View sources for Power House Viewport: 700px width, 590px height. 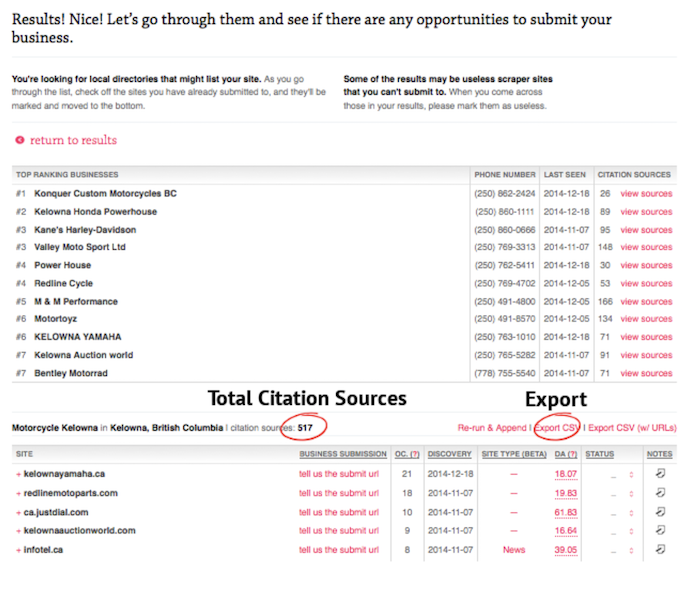[646, 266]
